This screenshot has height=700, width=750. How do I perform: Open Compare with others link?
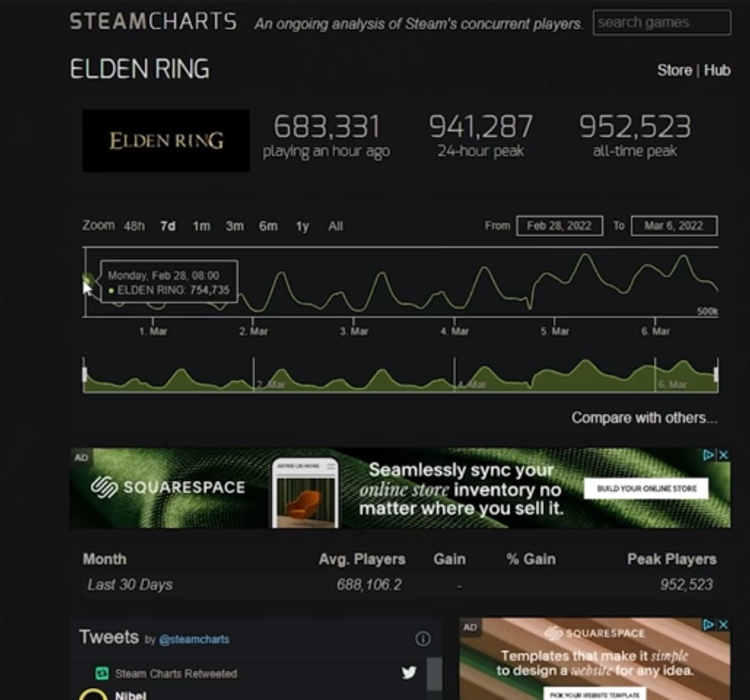[645, 418]
